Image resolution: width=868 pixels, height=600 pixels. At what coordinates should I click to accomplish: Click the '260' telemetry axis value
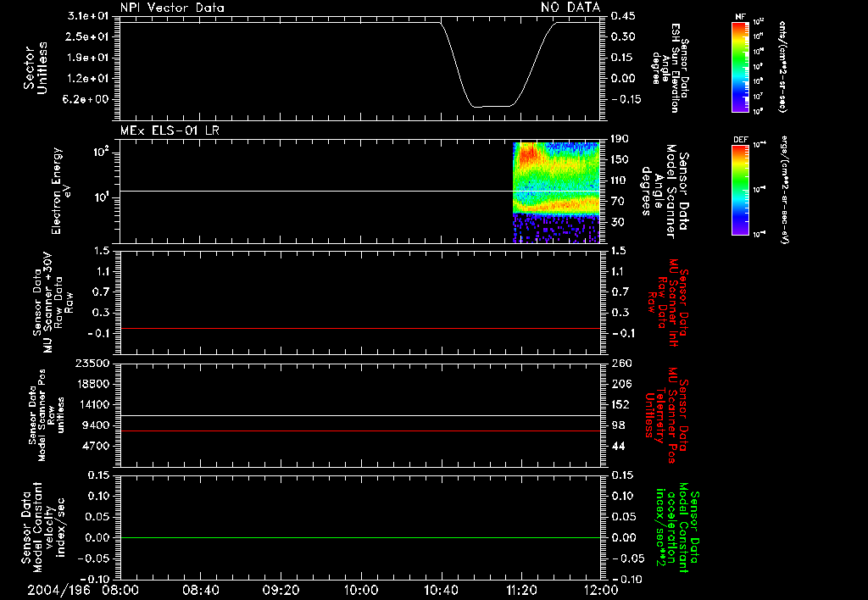pos(621,364)
